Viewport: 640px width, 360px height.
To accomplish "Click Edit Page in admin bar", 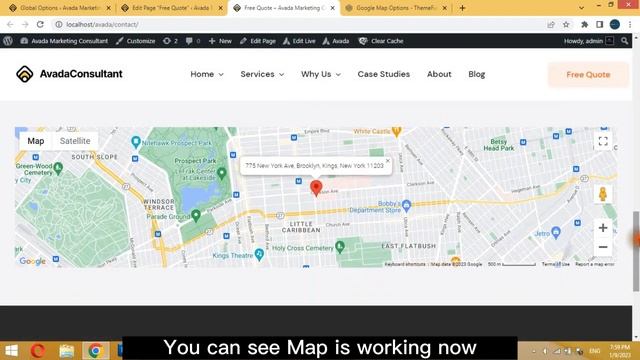I will [258, 41].
